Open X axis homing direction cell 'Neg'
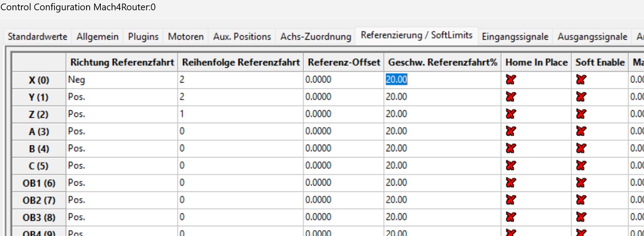Screen dimensions: 644x236 pyautogui.click(x=121, y=80)
